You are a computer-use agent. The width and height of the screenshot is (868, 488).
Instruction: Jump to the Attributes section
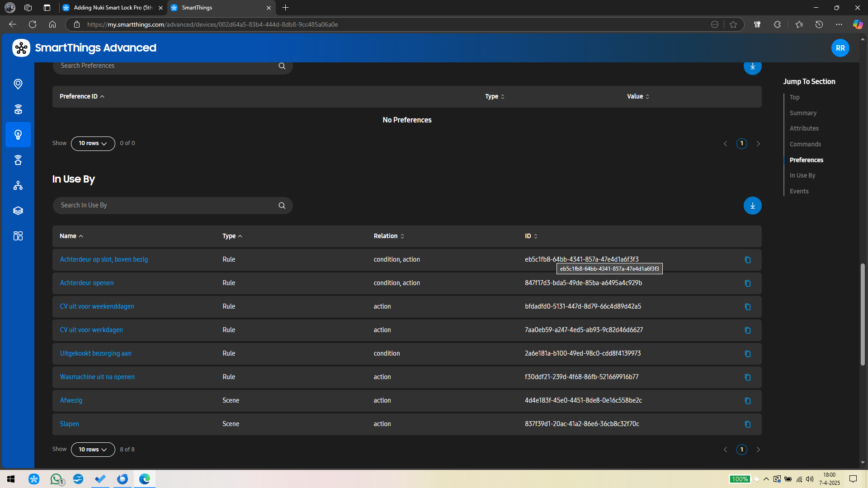pyautogui.click(x=804, y=128)
